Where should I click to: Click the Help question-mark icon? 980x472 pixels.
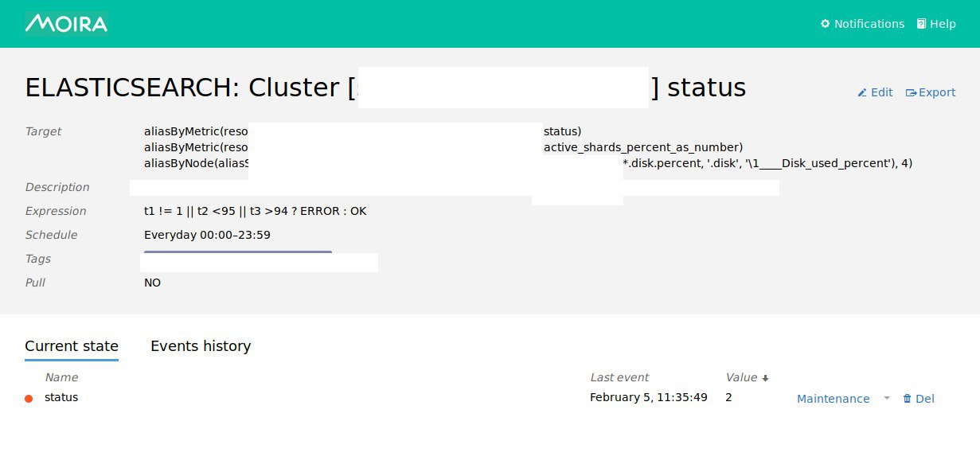pyautogui.click(x=921, y=24)
